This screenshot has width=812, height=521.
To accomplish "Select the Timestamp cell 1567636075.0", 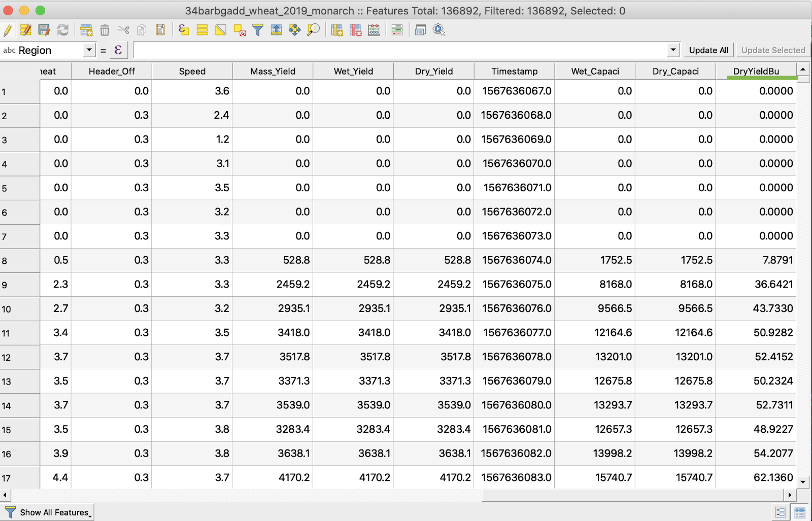I will point(515,284).
